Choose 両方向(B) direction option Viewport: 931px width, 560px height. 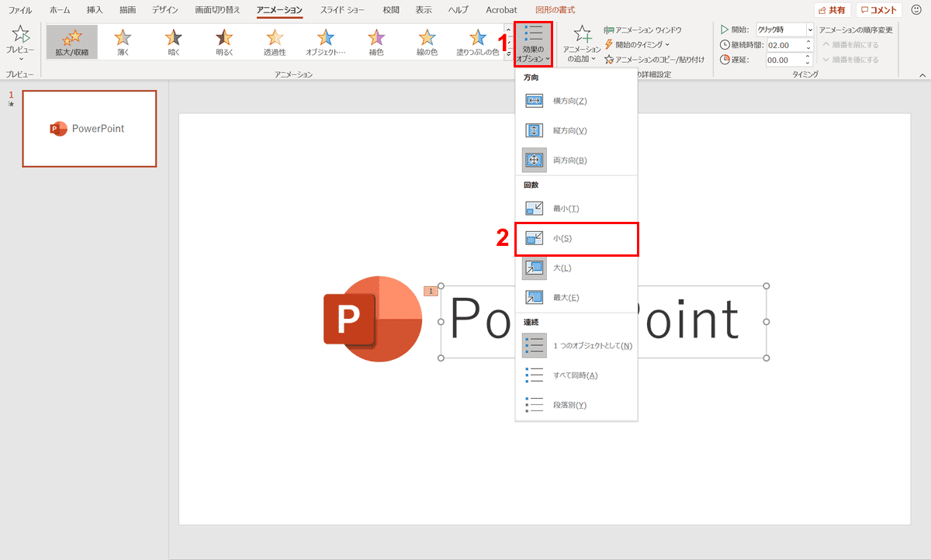576,160
